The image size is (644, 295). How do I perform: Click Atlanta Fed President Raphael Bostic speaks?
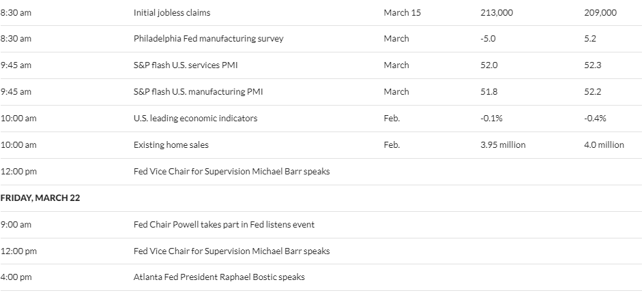(x=219, y=277)
